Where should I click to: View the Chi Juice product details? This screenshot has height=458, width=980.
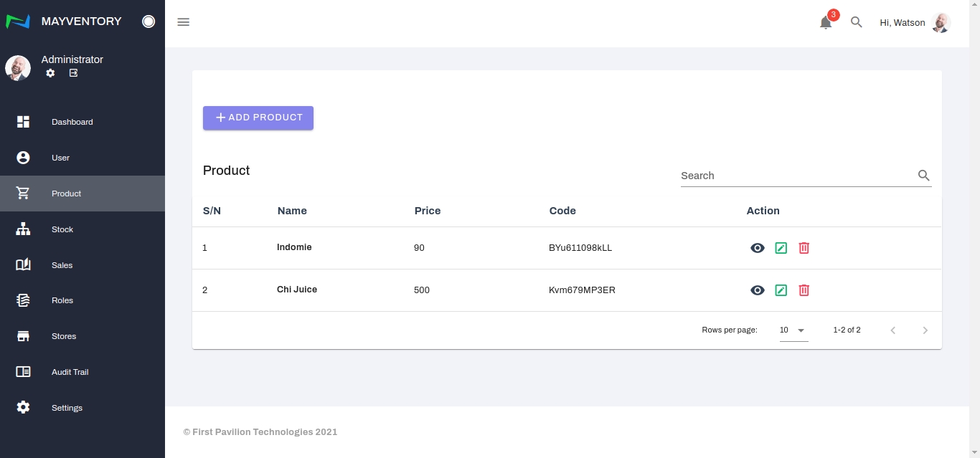757,290
